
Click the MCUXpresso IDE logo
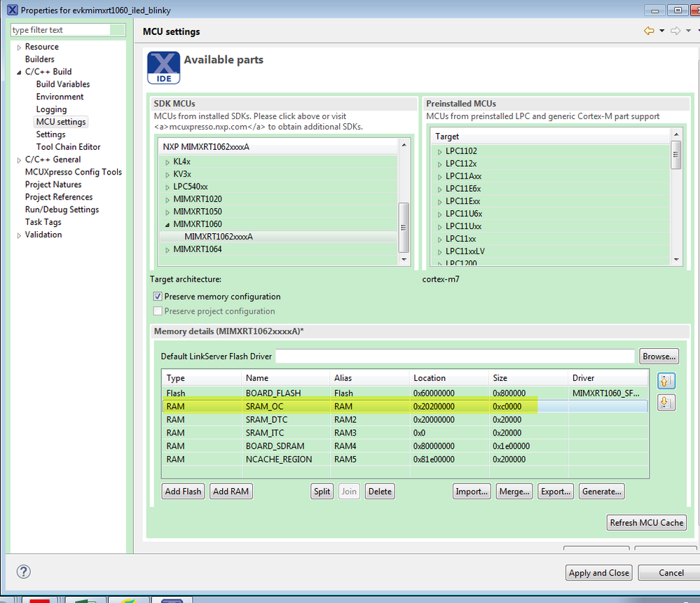coord(163,68)
